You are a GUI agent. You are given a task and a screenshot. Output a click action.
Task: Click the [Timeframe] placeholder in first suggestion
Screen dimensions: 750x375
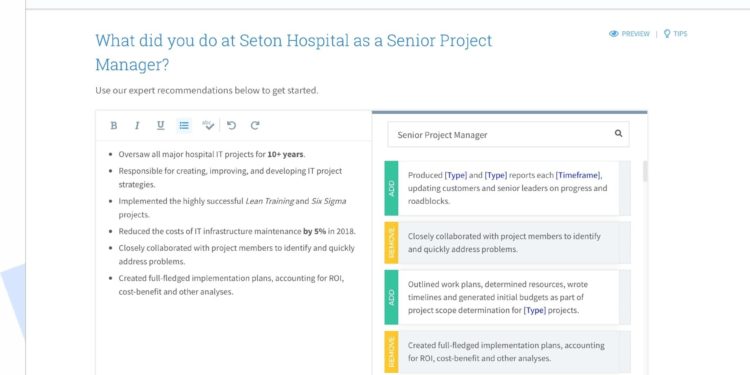pyautogui.click(x=578, y=175)
